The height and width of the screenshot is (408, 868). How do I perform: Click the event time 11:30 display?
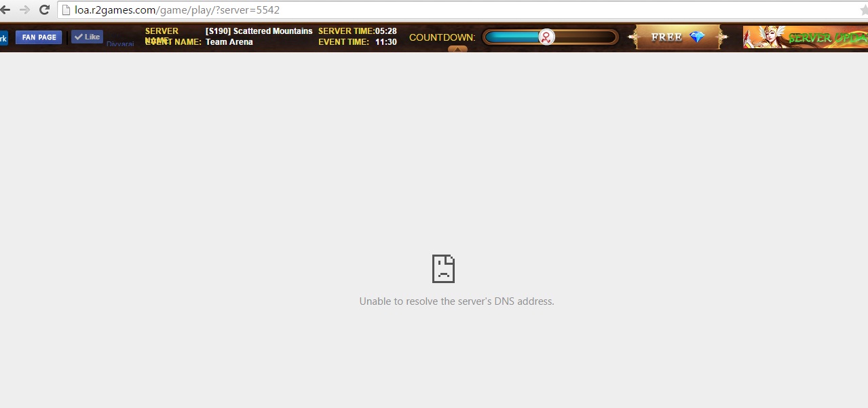point(385,42)
